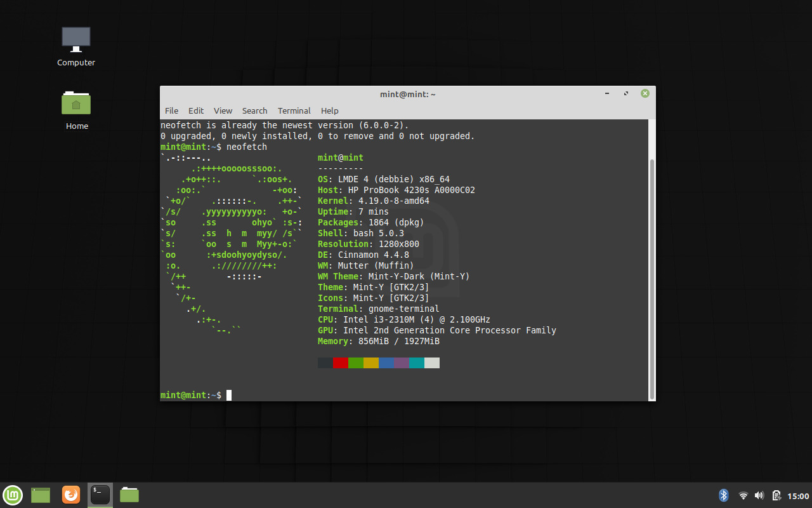
Task: Click the Show Desktop panel icon
Action: pyautogui.click(x=41, y=495)
